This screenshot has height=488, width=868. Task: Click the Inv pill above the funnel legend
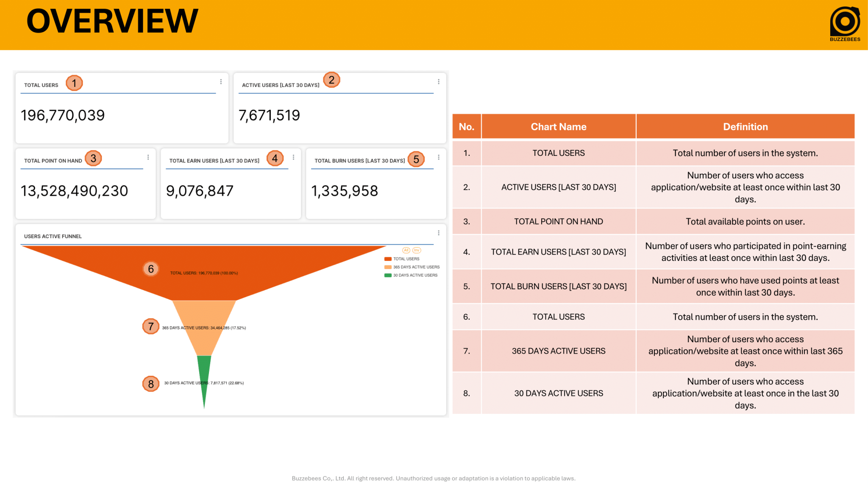tap(416, 250)
